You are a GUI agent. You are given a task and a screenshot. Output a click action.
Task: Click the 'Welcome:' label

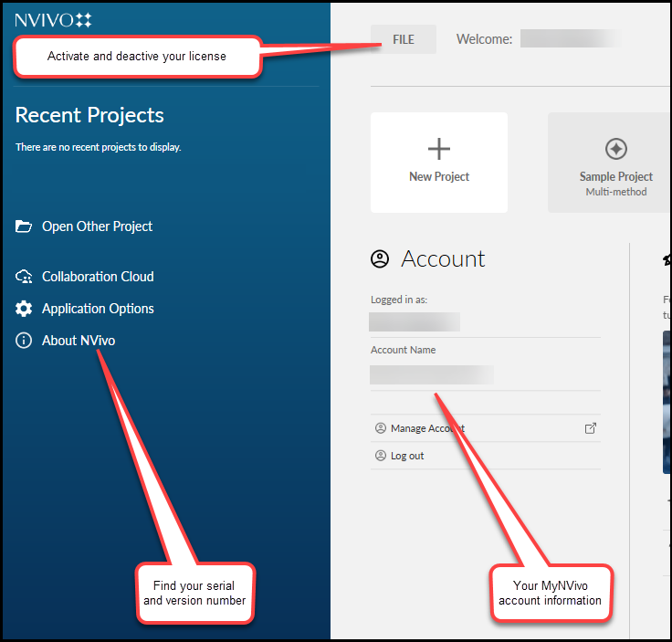point(484,39)
